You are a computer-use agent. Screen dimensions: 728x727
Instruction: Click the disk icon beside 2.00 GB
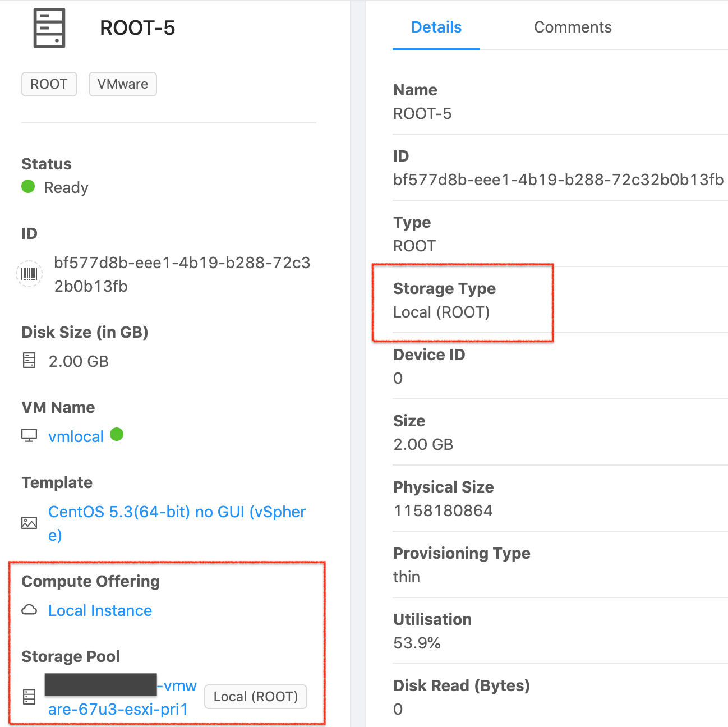29,361
